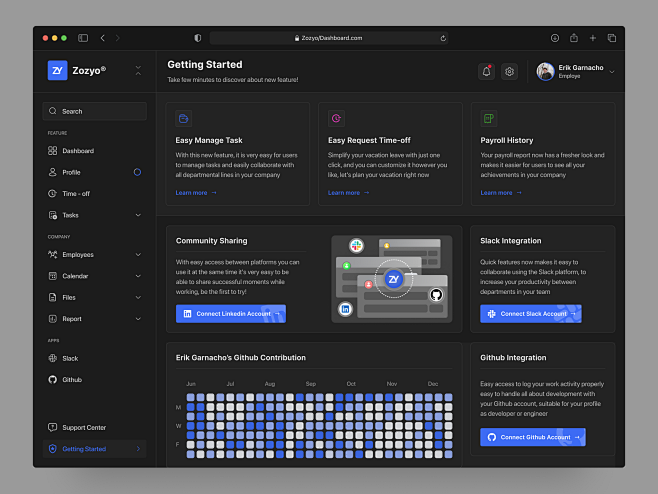Click the sidebar Search field

coord(94,111)
